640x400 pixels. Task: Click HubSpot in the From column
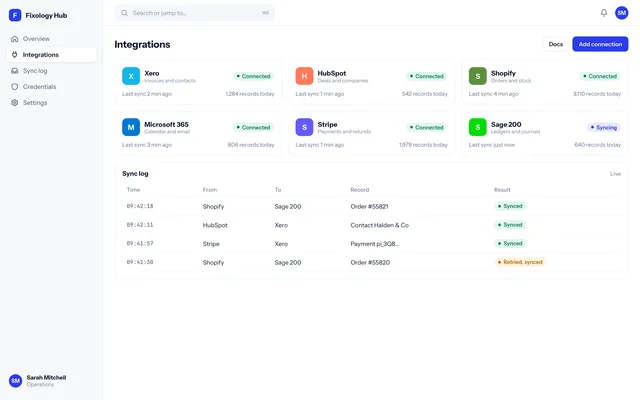coord(215,225)
